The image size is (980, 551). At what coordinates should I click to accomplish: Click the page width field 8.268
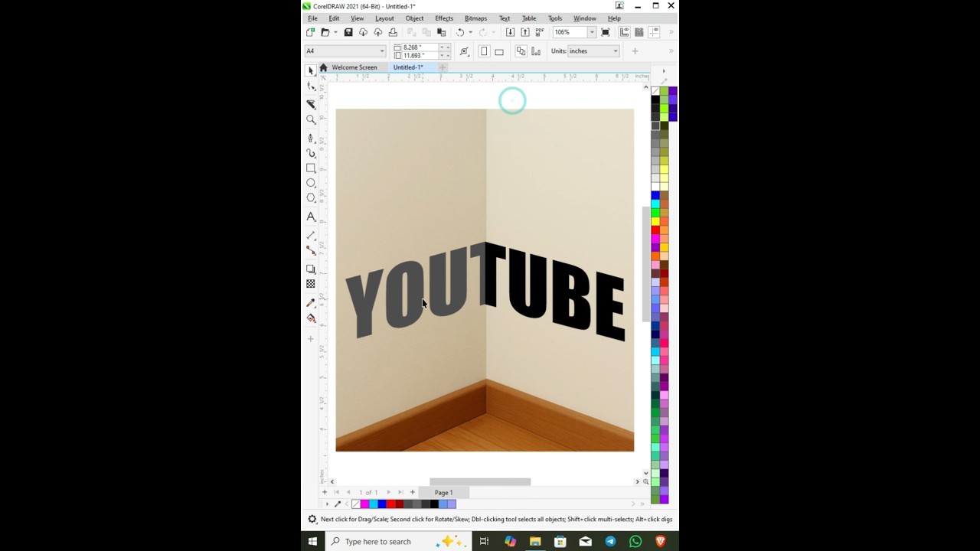420,47
